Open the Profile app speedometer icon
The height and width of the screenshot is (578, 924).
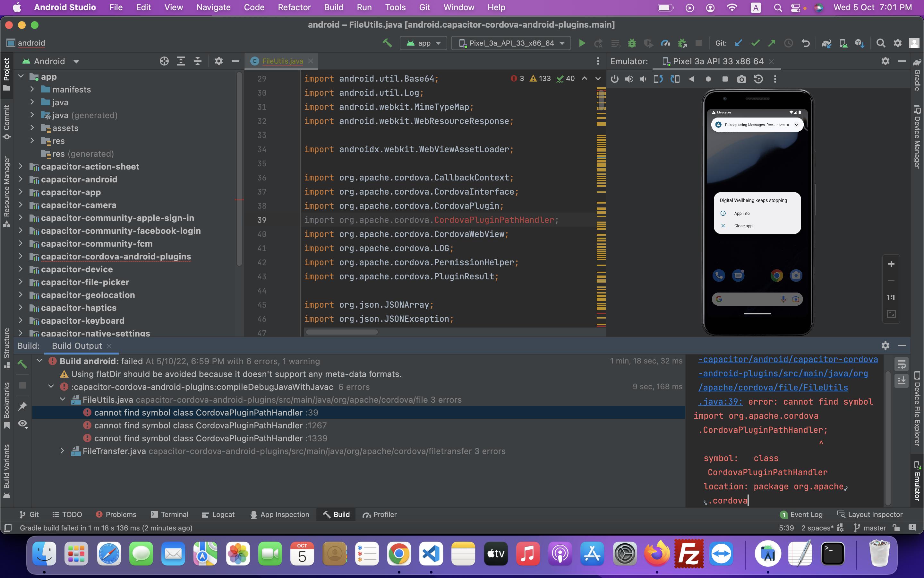point(665,43)
